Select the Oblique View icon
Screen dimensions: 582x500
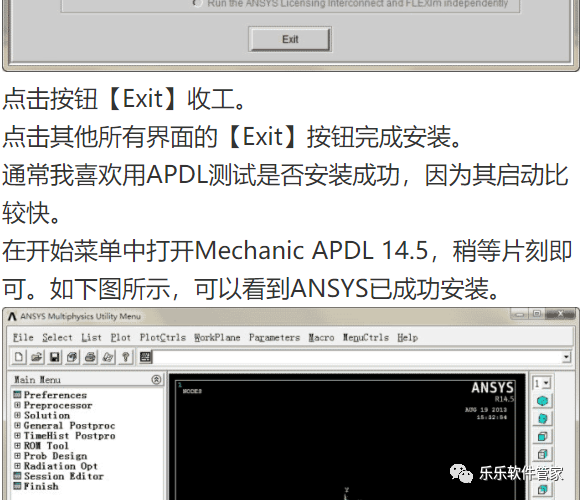click(x=542, y=419)
